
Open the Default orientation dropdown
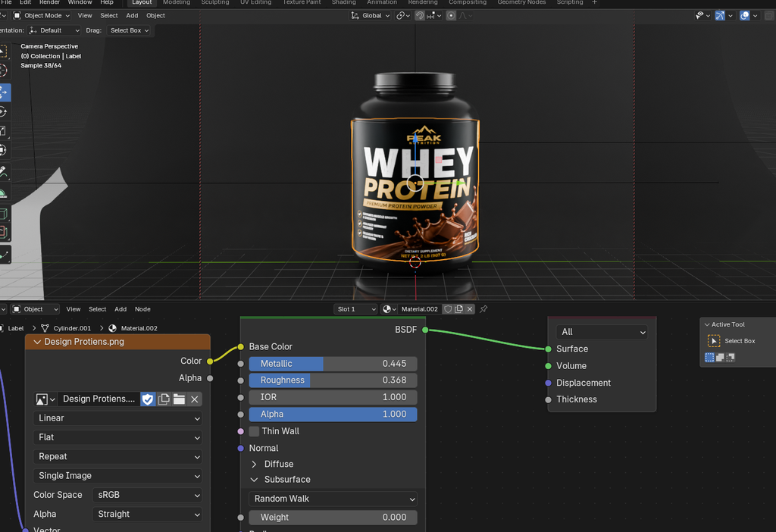(54, 30)
